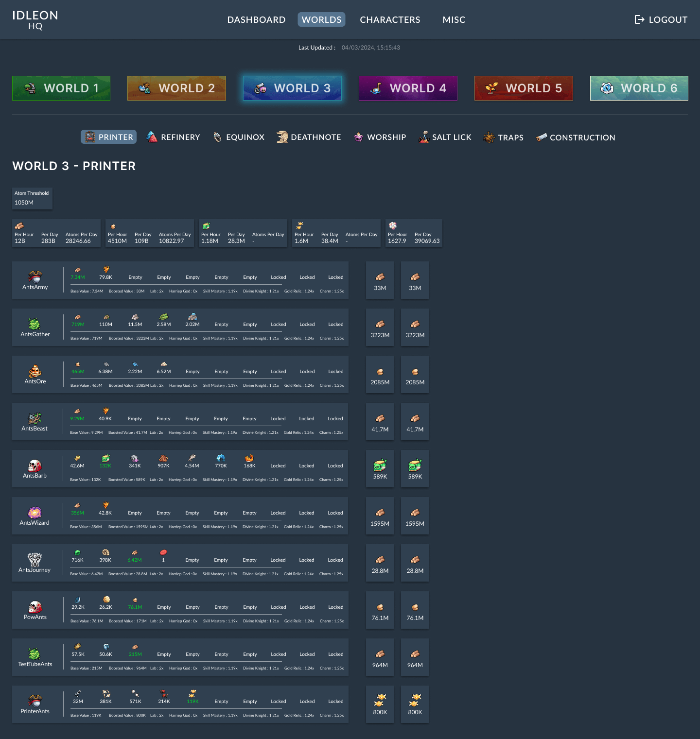
Task: Click the AntsWizard character avatar
Action: [35, 513]
